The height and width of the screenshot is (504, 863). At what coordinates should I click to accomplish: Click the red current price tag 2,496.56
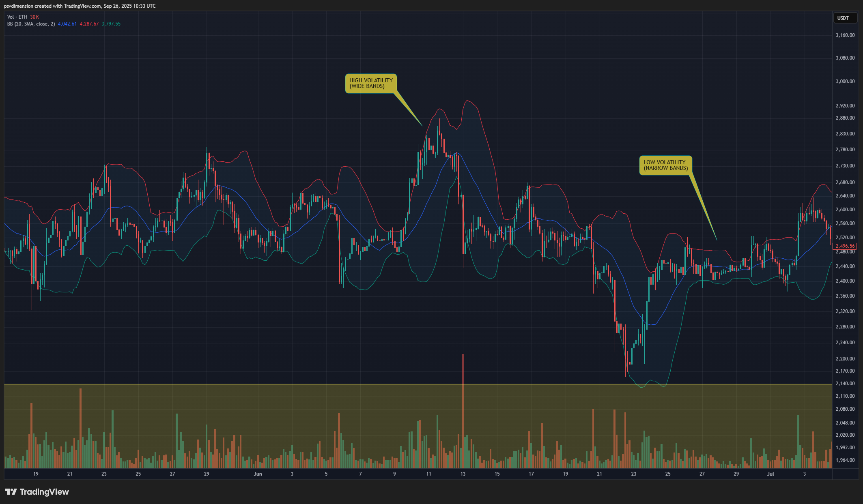point(845,246)
